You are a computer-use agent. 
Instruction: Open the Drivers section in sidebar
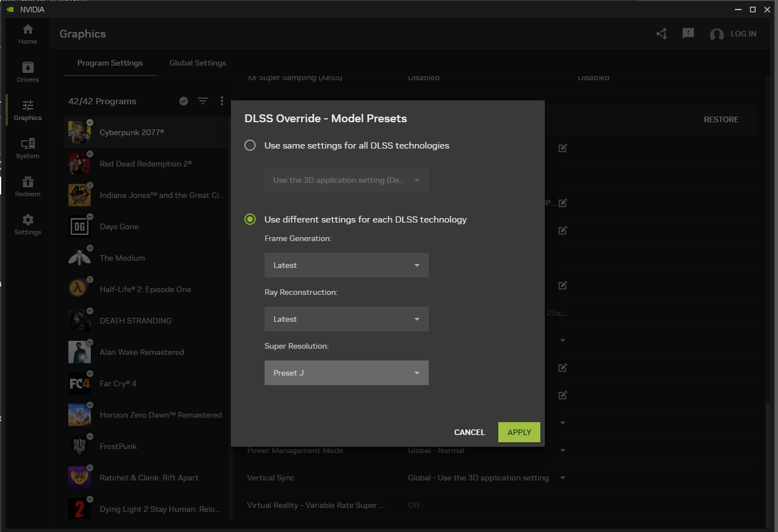pos(27,72)
